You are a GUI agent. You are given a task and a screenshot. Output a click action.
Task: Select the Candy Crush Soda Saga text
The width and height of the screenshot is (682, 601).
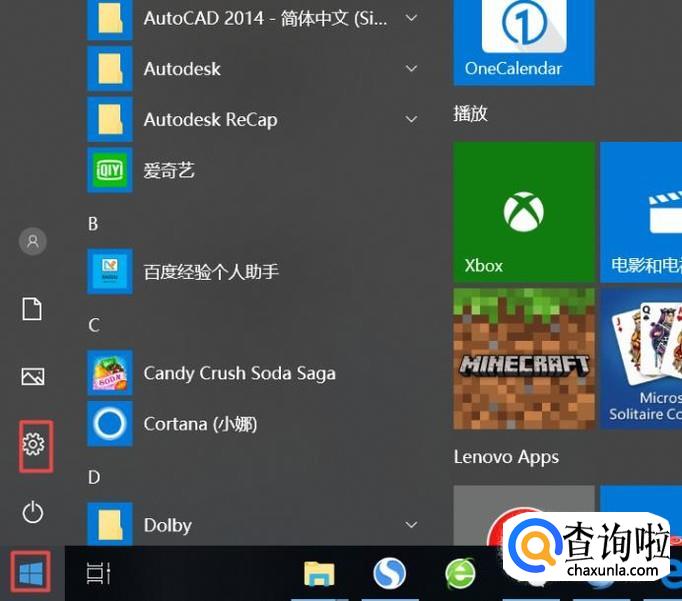(x=240, y=374)
